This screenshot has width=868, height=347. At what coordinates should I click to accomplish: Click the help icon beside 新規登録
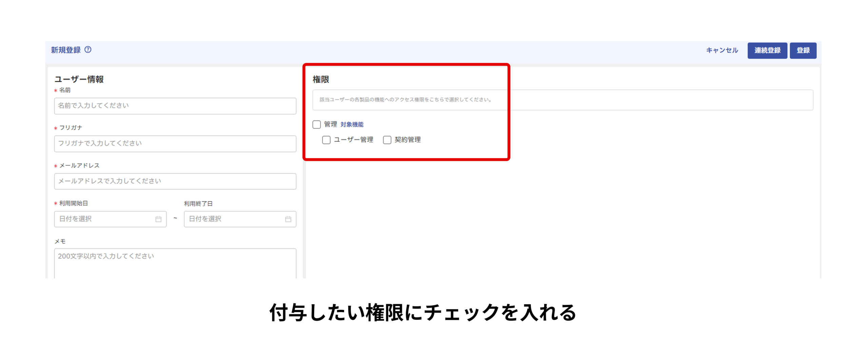pos(88,50)
